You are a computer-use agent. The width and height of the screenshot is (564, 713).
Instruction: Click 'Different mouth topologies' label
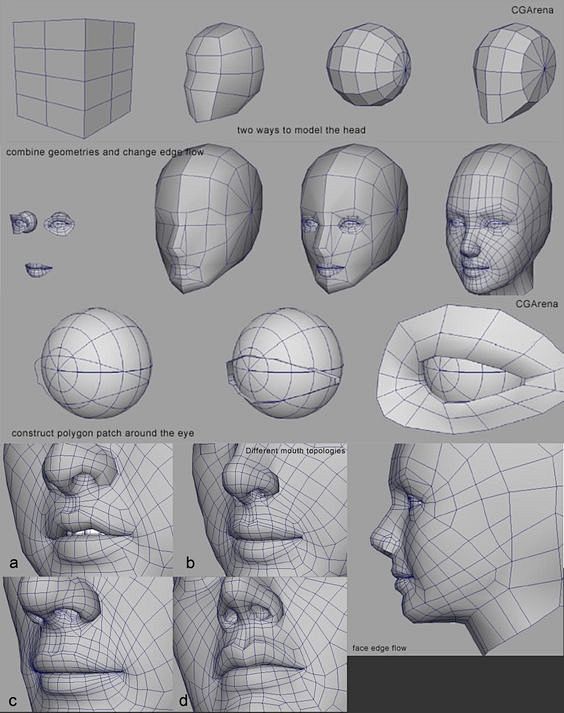tap(295, 451)
